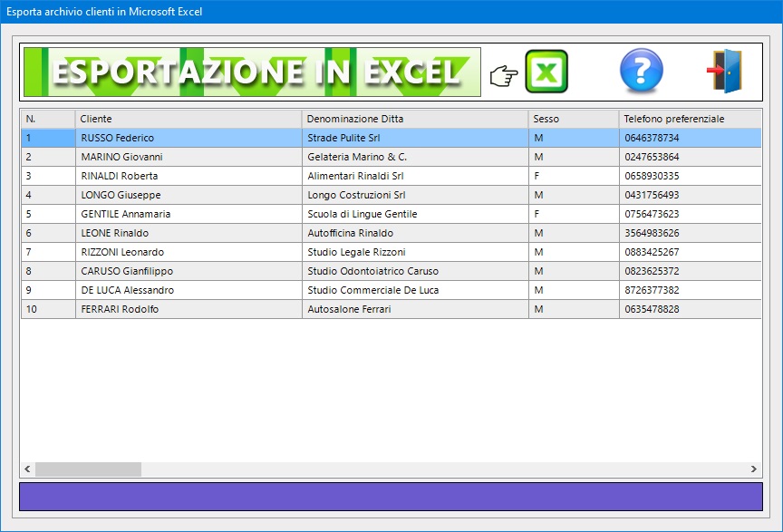Click the pointing hand icon
The width and height of the screenshot is (783, 532).
tap(503, 76)
